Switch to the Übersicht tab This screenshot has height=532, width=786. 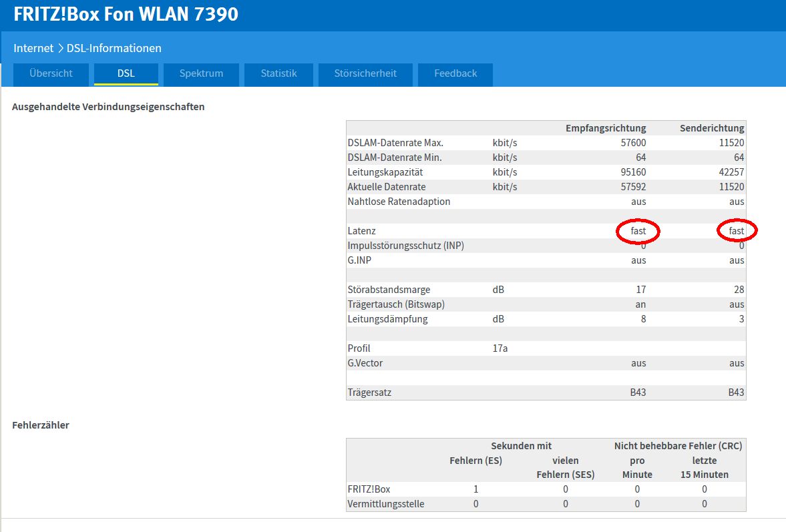click(x=51, y=73)
